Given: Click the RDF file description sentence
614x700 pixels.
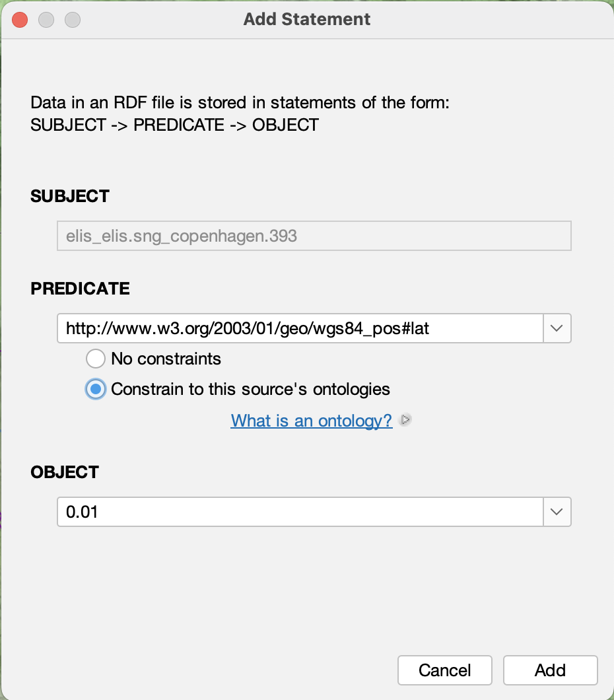Looking at the screenshot, I should [x=240, y=104].
